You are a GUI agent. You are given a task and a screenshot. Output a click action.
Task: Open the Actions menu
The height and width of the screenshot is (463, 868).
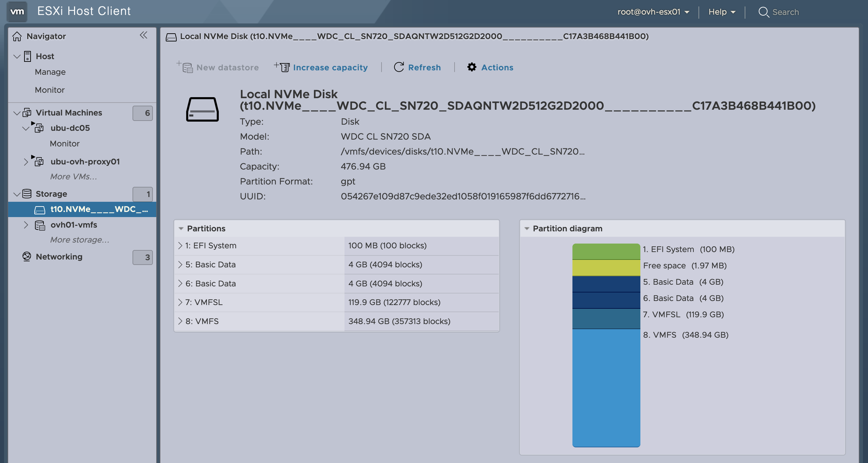[490, 67]
